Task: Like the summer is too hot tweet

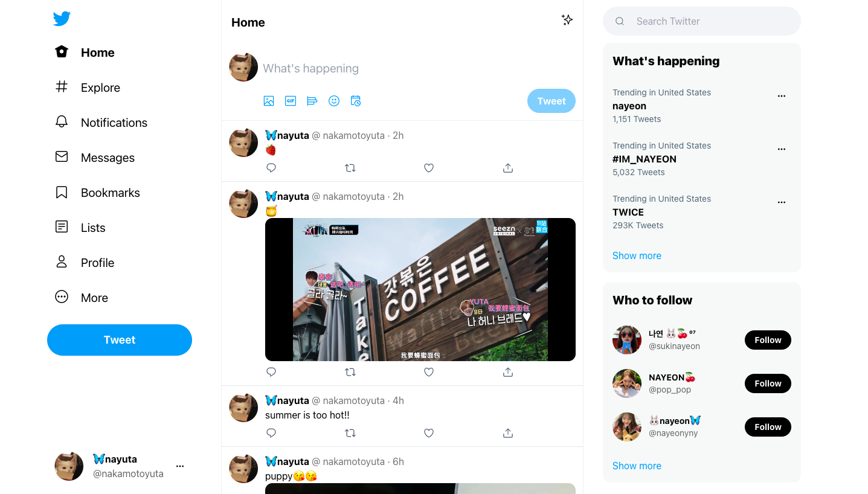Action: coord(429,433)
